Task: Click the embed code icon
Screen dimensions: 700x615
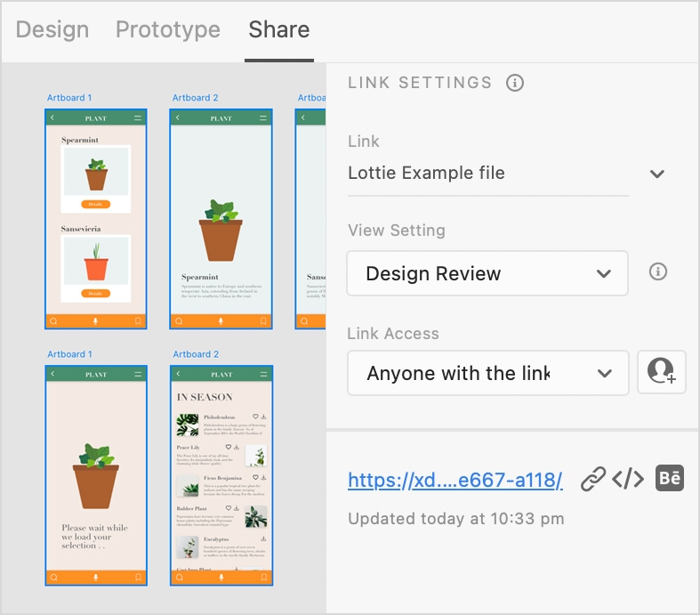Action: point(628,479)
